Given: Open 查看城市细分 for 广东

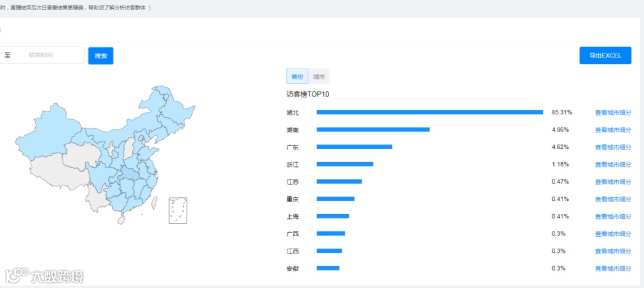Looking at the screenshot, I should click(613, 147).
